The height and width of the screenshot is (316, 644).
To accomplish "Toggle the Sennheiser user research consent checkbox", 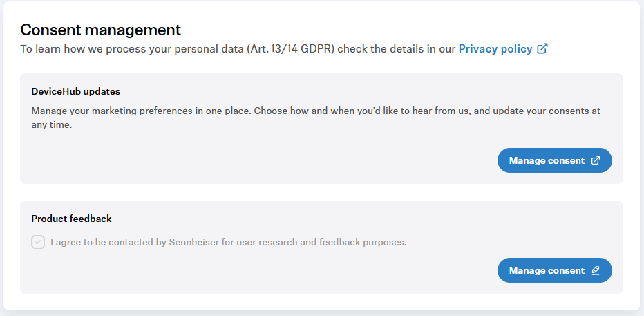I will tap(38, 242).
